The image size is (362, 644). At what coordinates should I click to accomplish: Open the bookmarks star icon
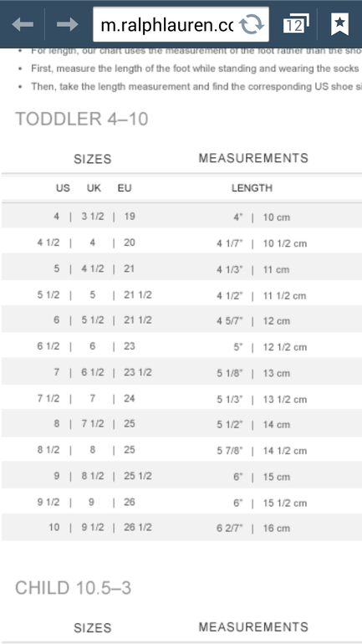coord(339,24)
